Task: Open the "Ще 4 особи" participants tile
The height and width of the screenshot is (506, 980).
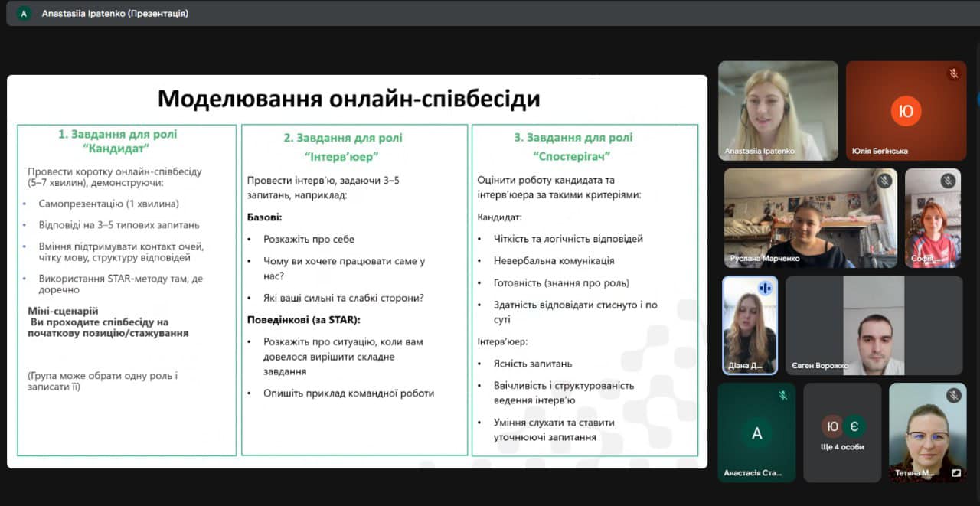Action: (x=842, y=433)
